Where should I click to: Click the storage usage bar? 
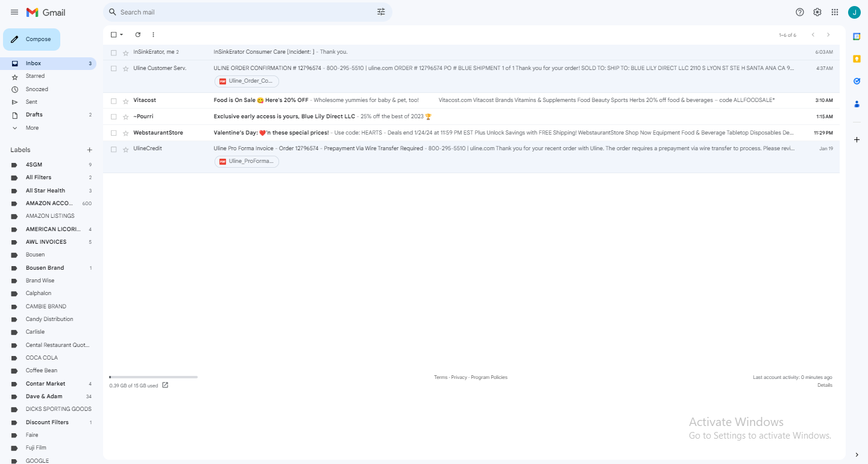(154, 377)
